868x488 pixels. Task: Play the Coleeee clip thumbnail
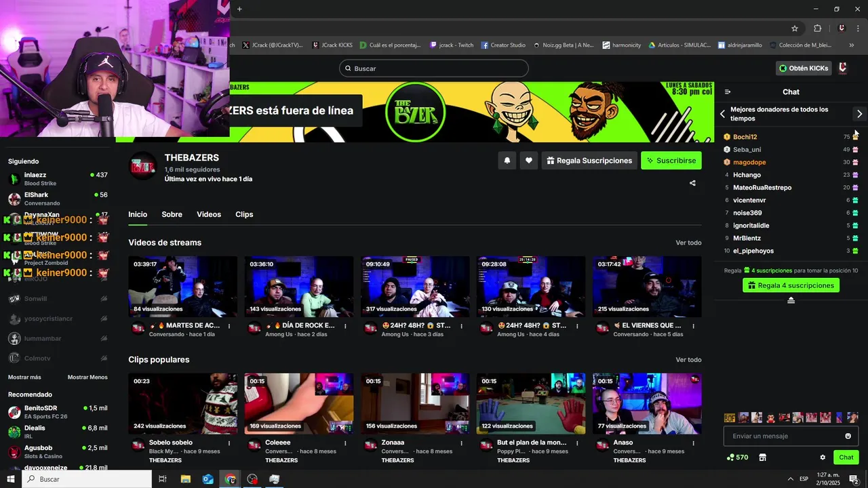click(299, 404)
